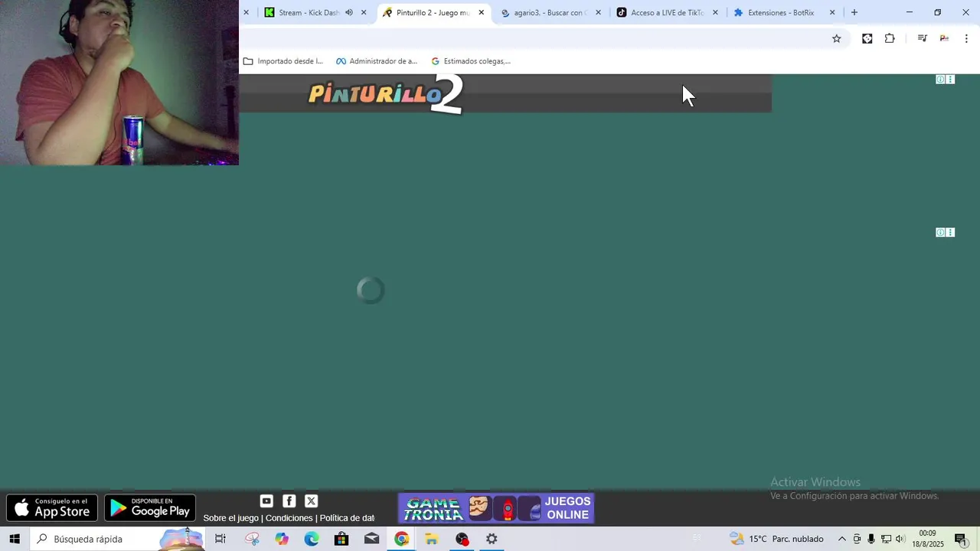
Task: Open the Chrome extensions puzzle icon
Action: [x=890, y=38]
